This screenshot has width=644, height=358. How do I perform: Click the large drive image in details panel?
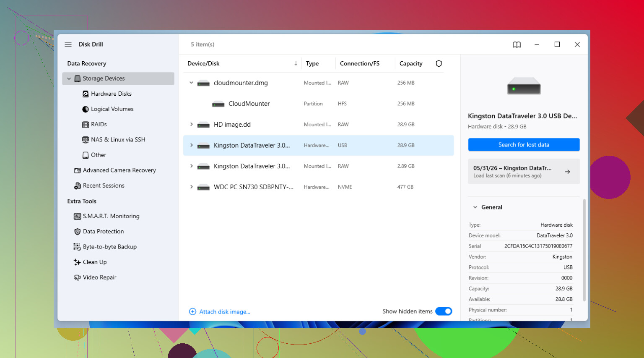click(524, 86)
